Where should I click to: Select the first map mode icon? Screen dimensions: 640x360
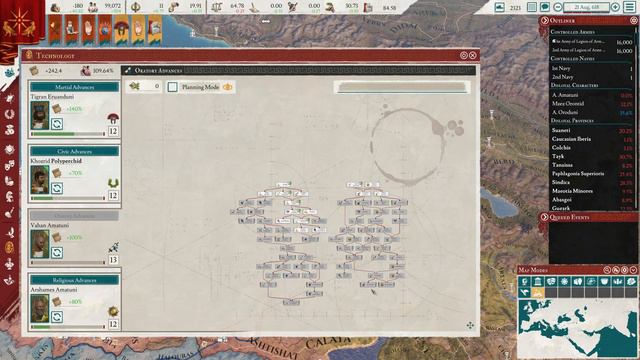tap(524, 282)
